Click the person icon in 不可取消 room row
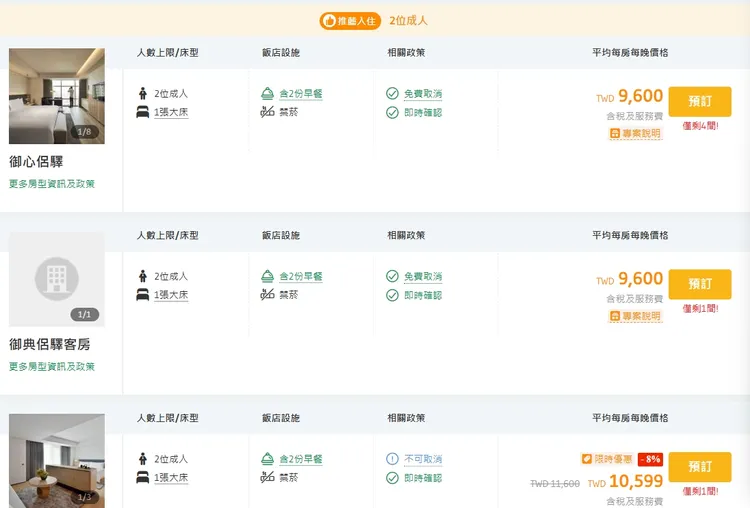The height and width of the screenshot is (508, 750). (143, 459)
